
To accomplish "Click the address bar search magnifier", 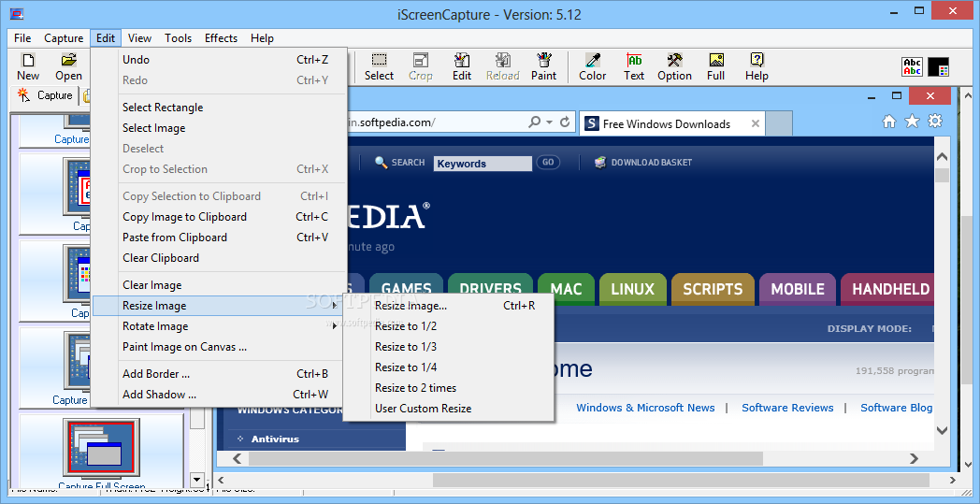I will 534,122.
